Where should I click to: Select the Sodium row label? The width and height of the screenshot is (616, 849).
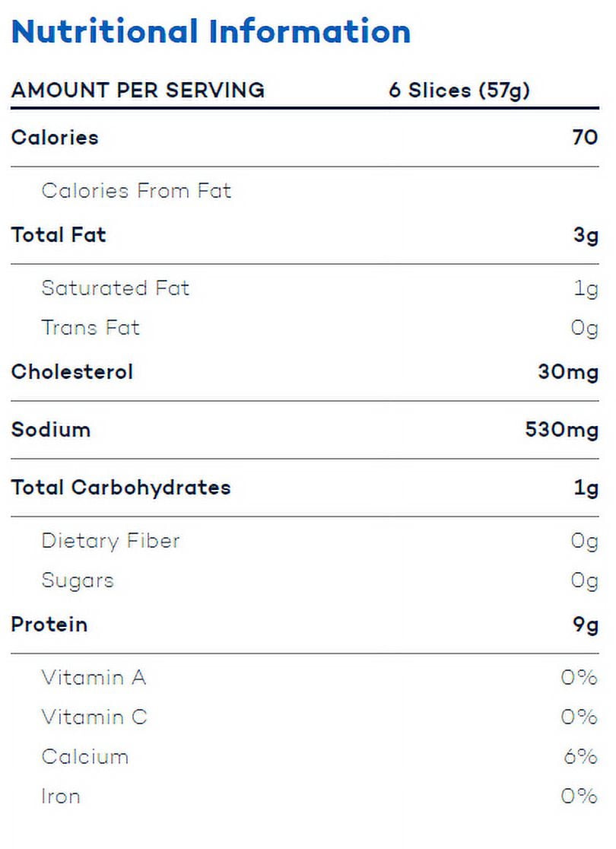click(x=51, y=430)
